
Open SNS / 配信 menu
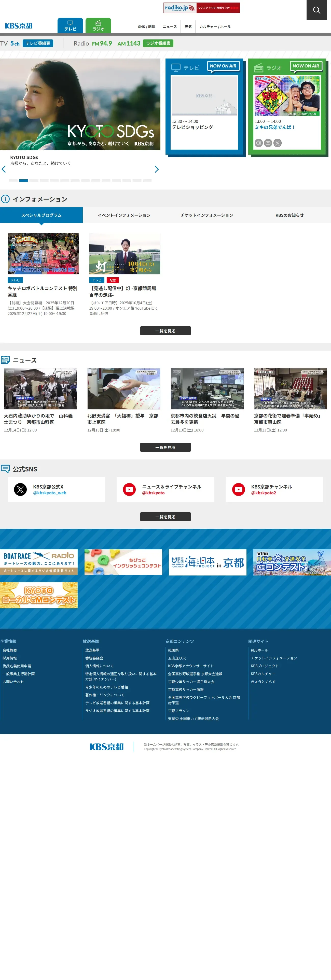(x=147, y=27)
